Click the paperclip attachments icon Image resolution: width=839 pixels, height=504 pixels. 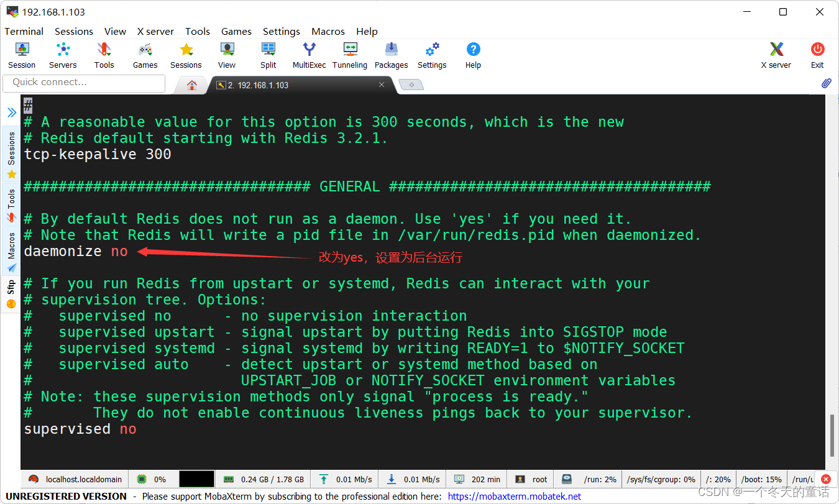coord(827,83)
